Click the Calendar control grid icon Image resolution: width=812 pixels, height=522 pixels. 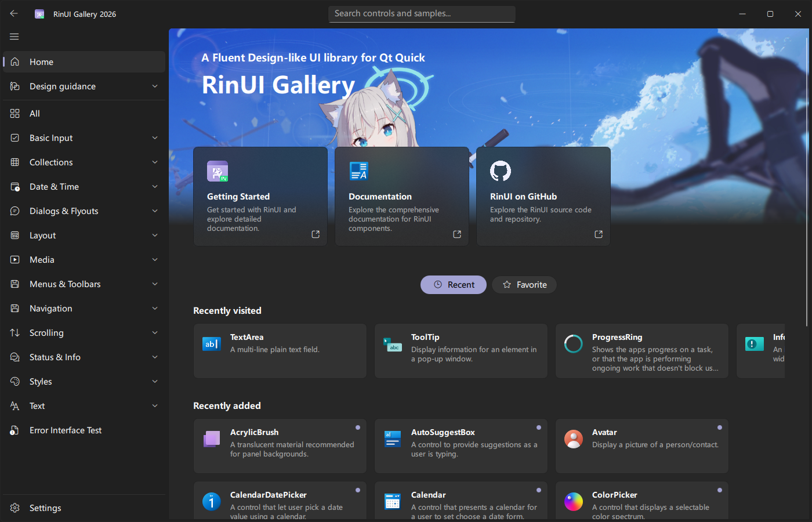click(393, 502)
